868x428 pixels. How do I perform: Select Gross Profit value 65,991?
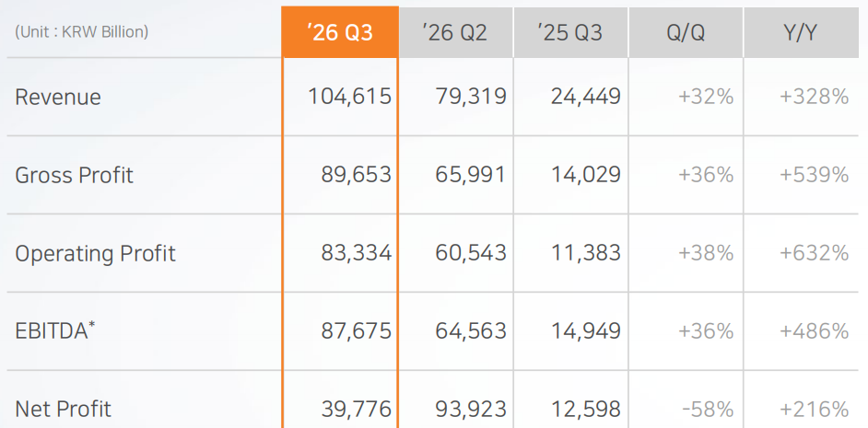point(471,175)
